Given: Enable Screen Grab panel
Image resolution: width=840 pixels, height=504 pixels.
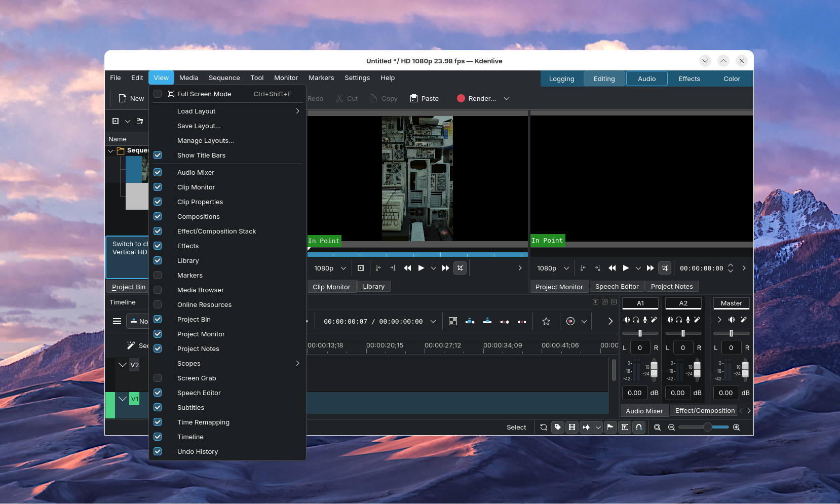Looking at the screenshot, I should pyautogui.click(x=158, y=378).
